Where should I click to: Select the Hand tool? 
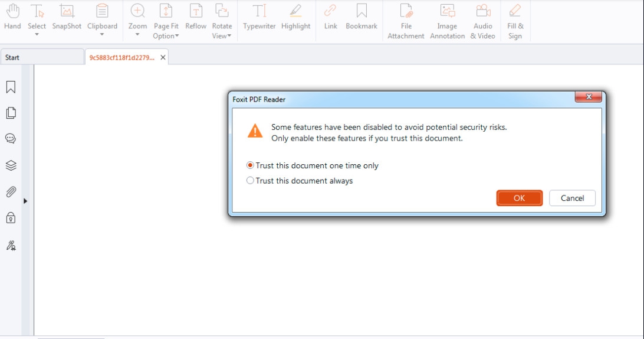[x=13, y=17]
